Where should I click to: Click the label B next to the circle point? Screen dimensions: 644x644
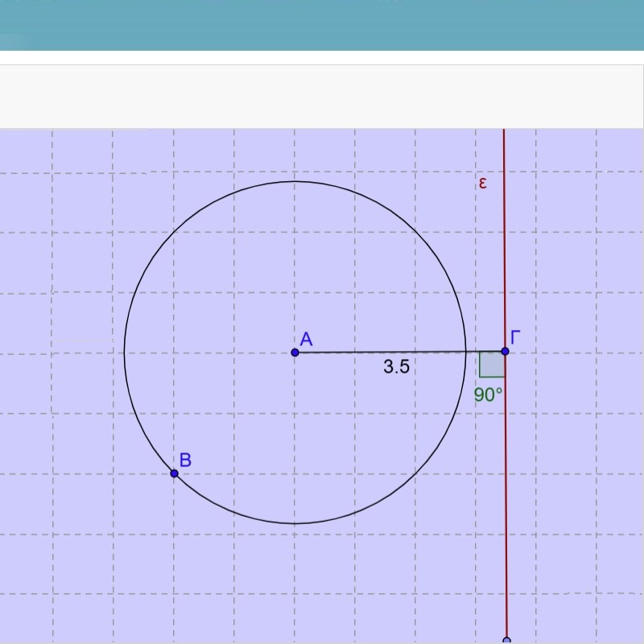pyautogui.click(x=185, y=460)
